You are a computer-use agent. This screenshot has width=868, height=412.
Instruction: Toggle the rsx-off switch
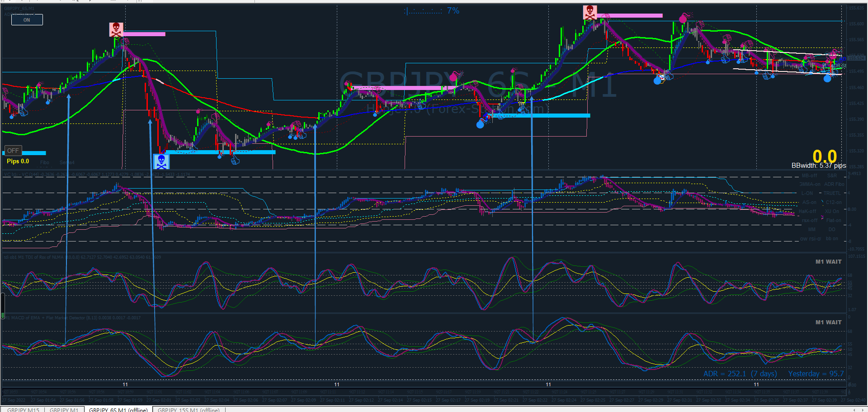click(x=810, y=220)
